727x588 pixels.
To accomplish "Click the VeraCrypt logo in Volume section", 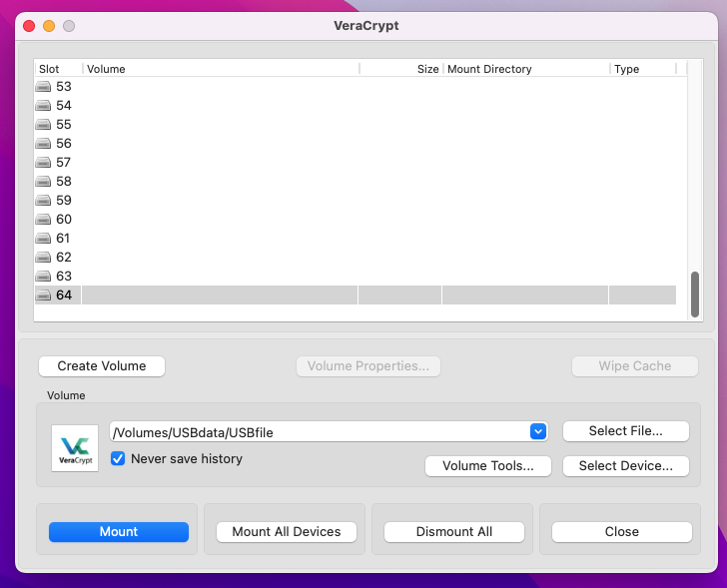I will [75, 448].
